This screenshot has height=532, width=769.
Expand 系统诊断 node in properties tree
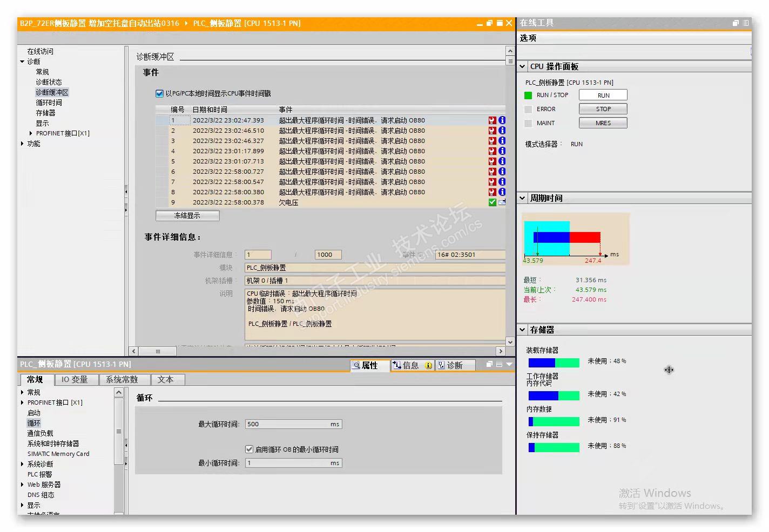(x=22, y=464)
